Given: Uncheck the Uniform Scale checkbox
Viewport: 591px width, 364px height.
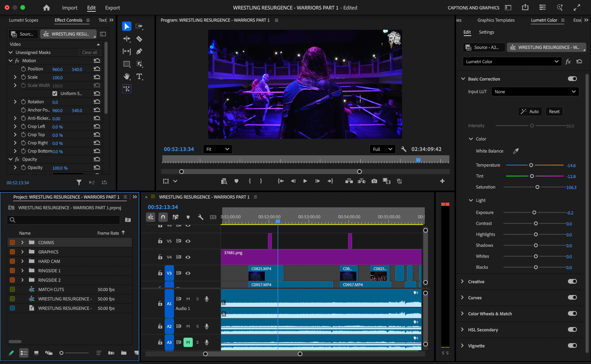Looking at the screenshot, I should click(x=55, y=94).
